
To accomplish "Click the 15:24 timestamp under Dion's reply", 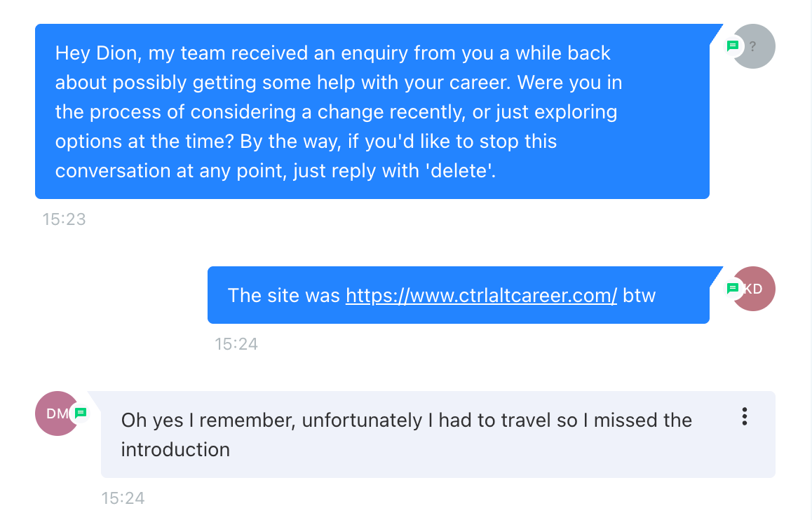I will coord(123,498).
